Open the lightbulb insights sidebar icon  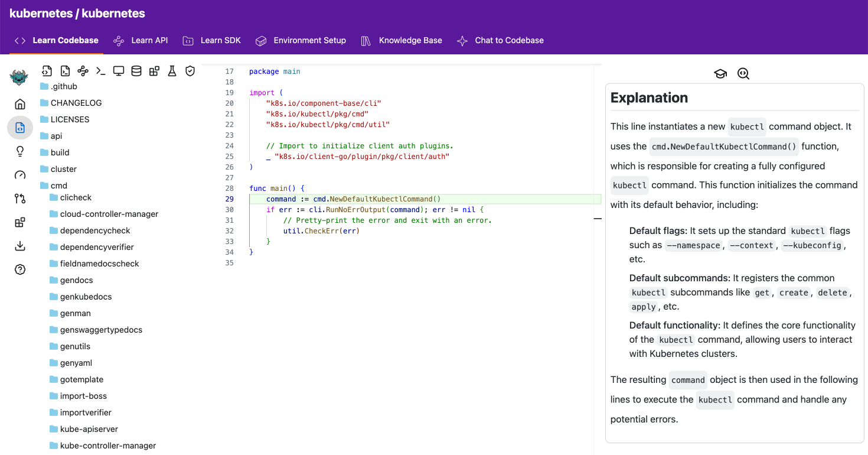20,151
